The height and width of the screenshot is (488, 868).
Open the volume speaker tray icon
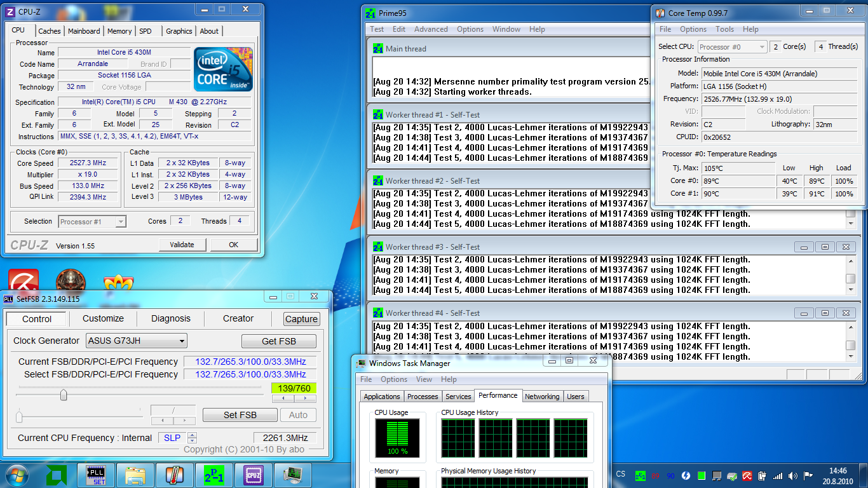click(x=794, y=475)
